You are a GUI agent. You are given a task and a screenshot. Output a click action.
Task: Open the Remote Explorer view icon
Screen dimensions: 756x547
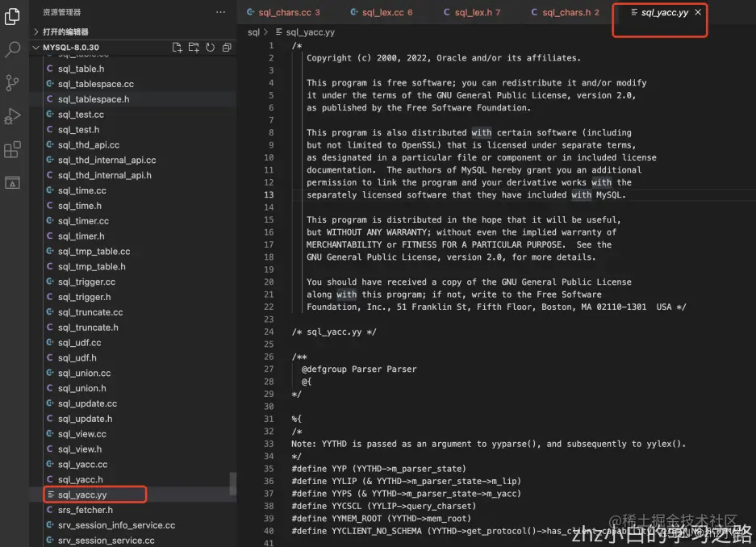[x=12, y=182]
